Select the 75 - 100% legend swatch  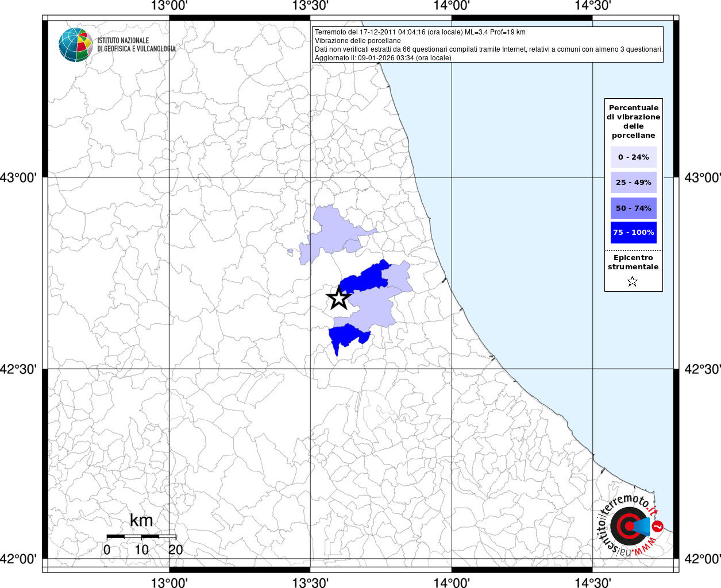tap(633, 233)
